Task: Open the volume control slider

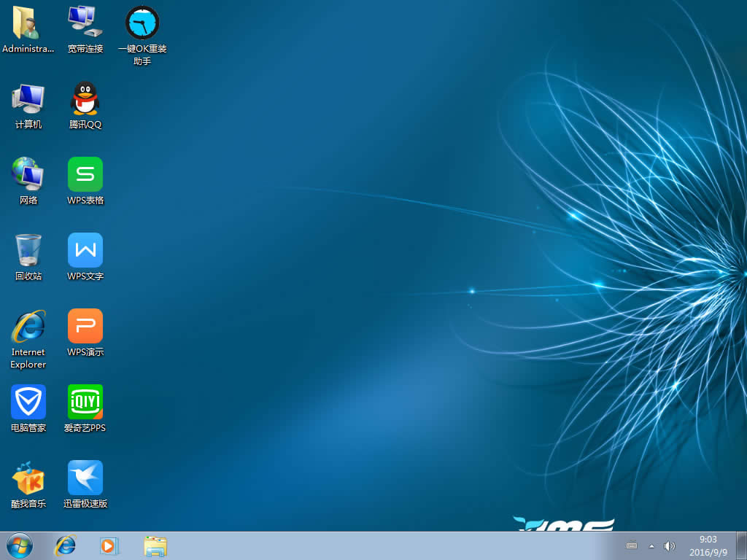Action: click(669, 545)
